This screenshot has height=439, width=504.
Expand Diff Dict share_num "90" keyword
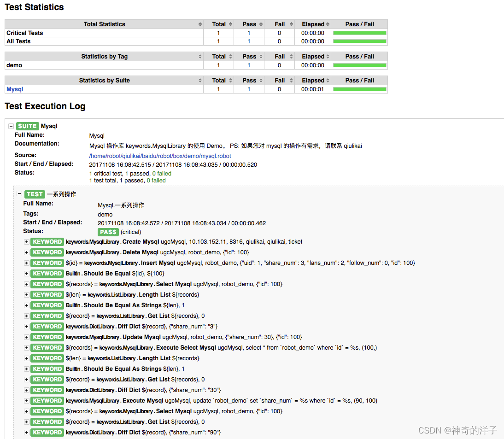point(26,433)
